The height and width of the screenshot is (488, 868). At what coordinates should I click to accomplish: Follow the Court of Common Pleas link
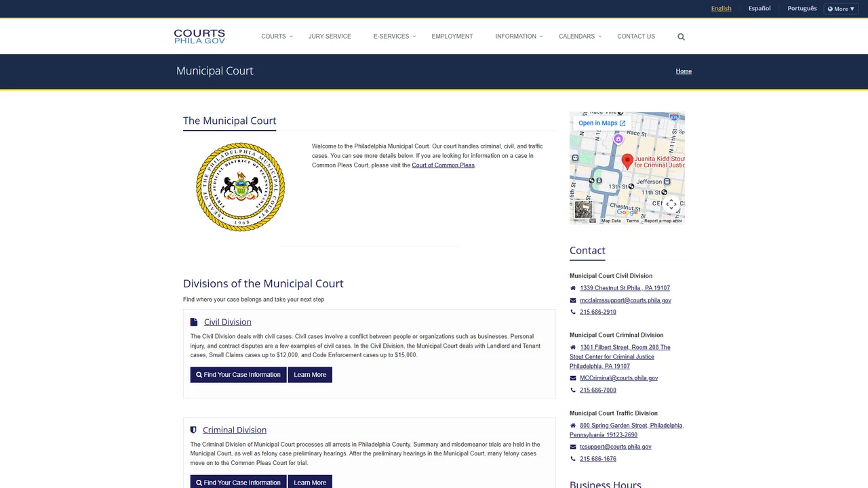[x=443, y=165]
